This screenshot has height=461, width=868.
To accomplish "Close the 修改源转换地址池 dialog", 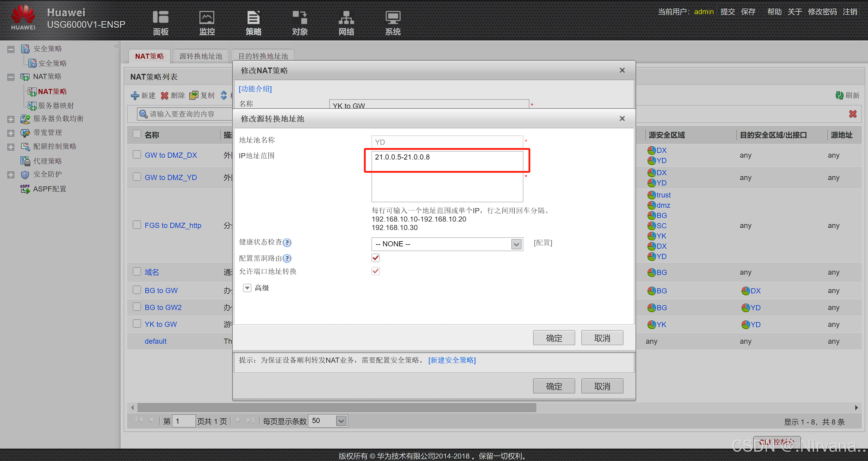I will click(x=622, y=118).
